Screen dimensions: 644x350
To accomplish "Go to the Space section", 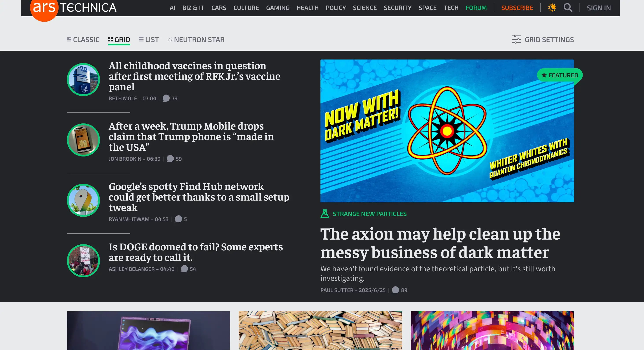I will click(427, 8).
